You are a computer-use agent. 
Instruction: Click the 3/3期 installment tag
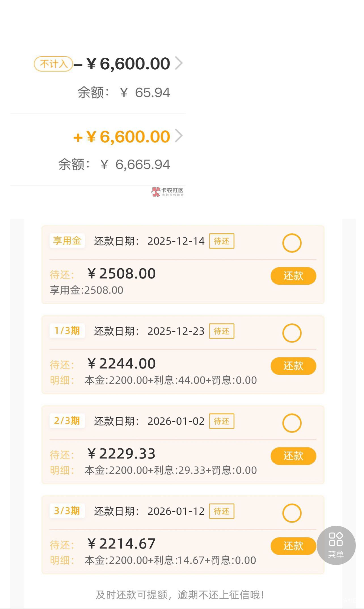[x=67, y=511]
